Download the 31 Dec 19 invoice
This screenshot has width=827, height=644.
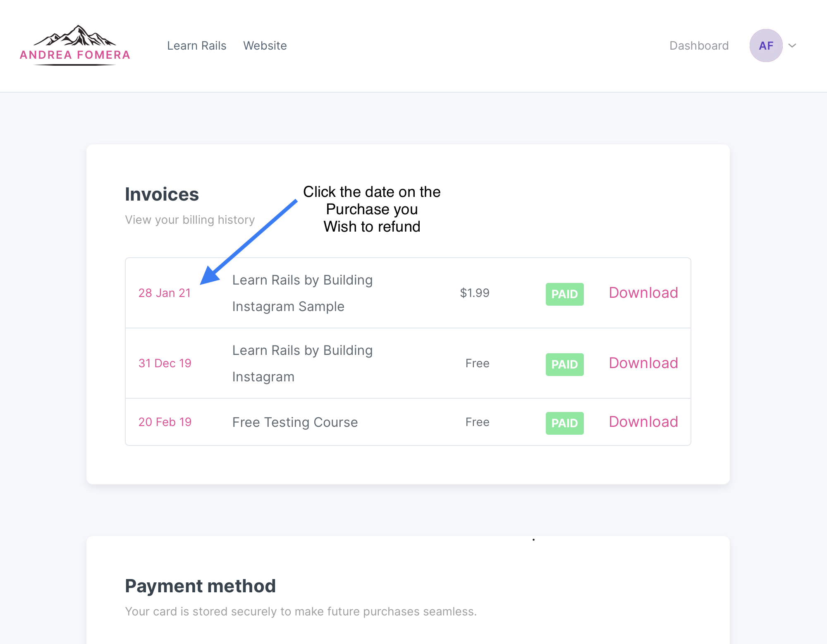643,363
